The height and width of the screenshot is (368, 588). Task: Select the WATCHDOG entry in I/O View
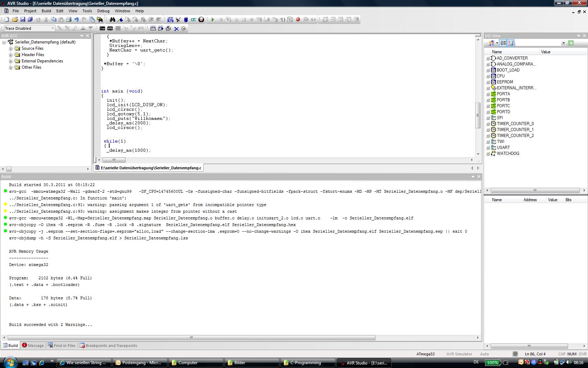[508, 154]
